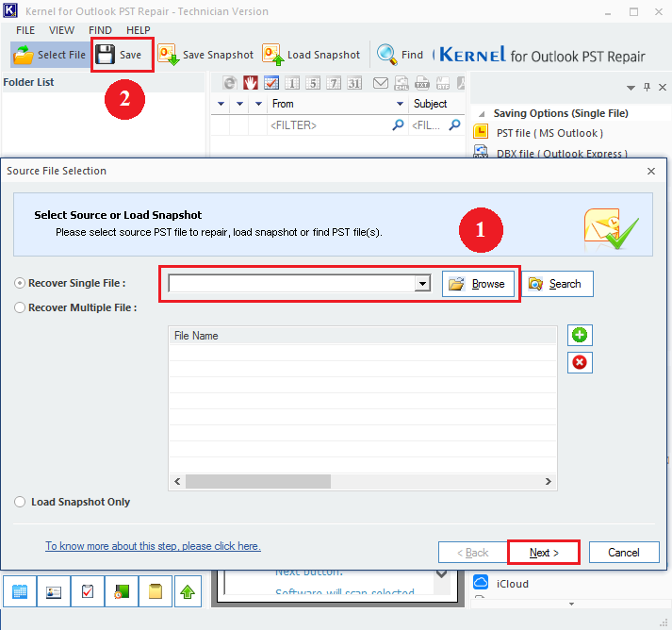Click the file list scroll right arrow
This screenshot has height=630, width=672.
[549, 481]
